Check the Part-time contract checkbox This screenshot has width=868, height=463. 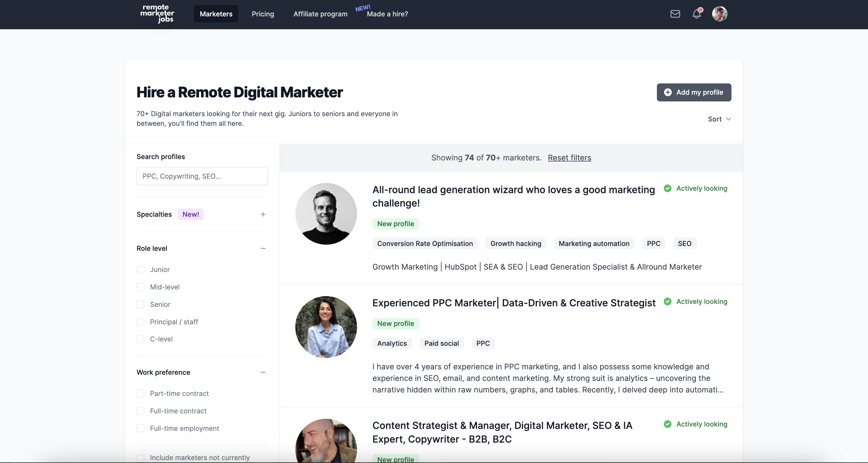pyautogui.click(x=140, y=394)
